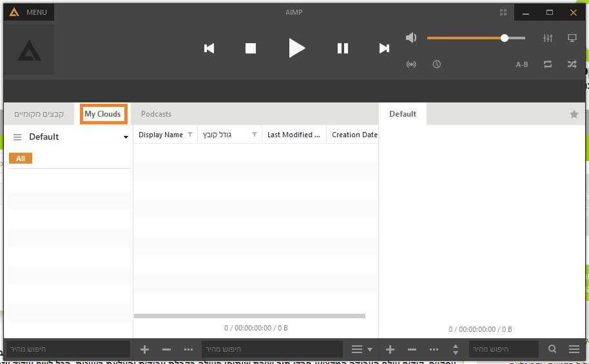Switch to the קבצים מקומיים tab
The height and width of the screenshot is (364, 589).
click(39, 114)
